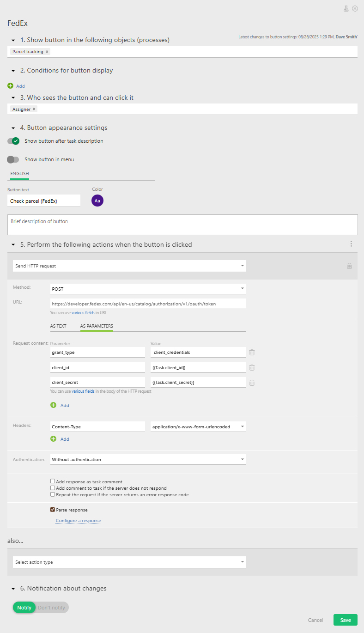Click the flask test icon at top
Image resolution: width=364 pixels, height=633 pixels.
[346, 8]
